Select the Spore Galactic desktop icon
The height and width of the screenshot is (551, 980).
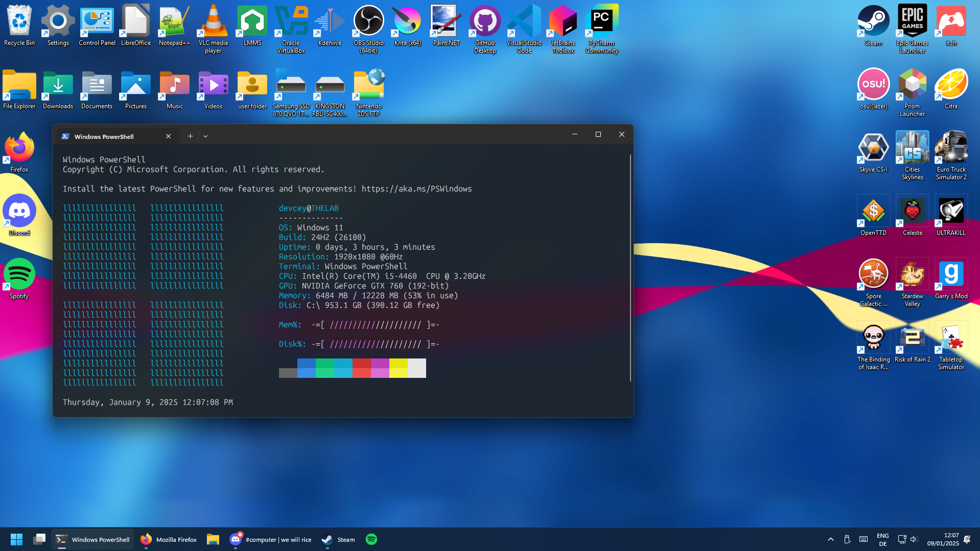pos(873,282)
